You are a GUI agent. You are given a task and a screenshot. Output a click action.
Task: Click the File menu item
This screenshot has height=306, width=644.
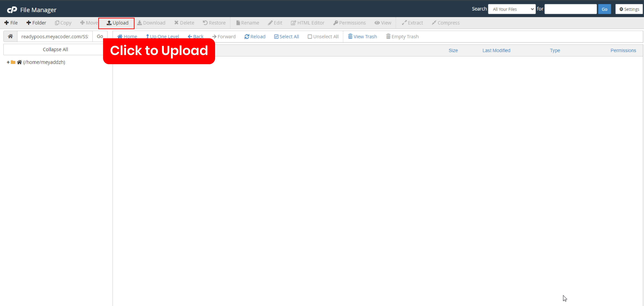tap(11, 23)
